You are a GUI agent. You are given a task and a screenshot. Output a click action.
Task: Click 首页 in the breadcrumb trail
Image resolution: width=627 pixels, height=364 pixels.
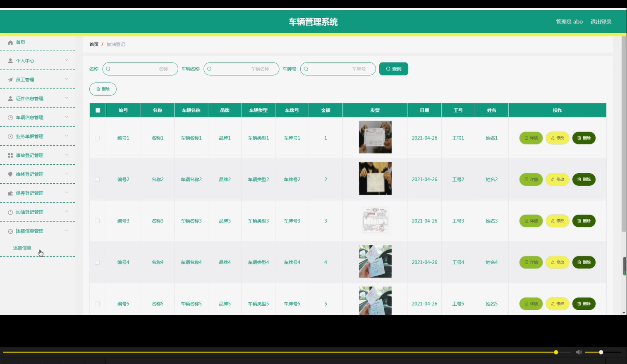point(93,44)
